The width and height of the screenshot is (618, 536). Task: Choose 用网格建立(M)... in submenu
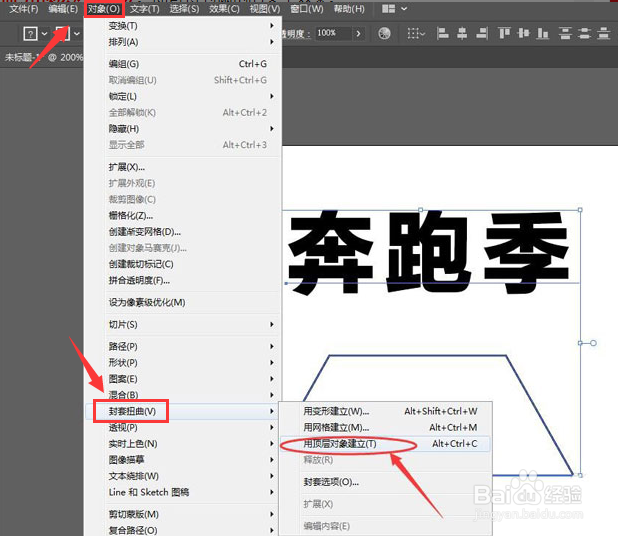pyautogui.click(x=385, y=428)
